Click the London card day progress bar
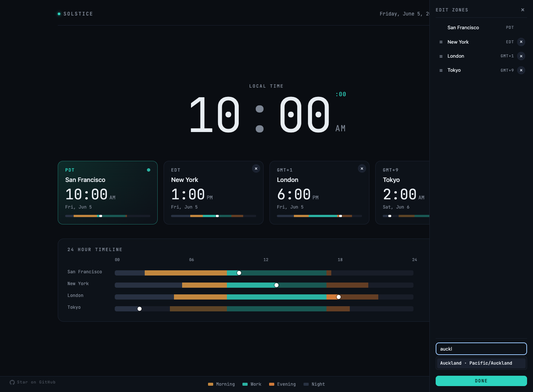 click(319, 216)
